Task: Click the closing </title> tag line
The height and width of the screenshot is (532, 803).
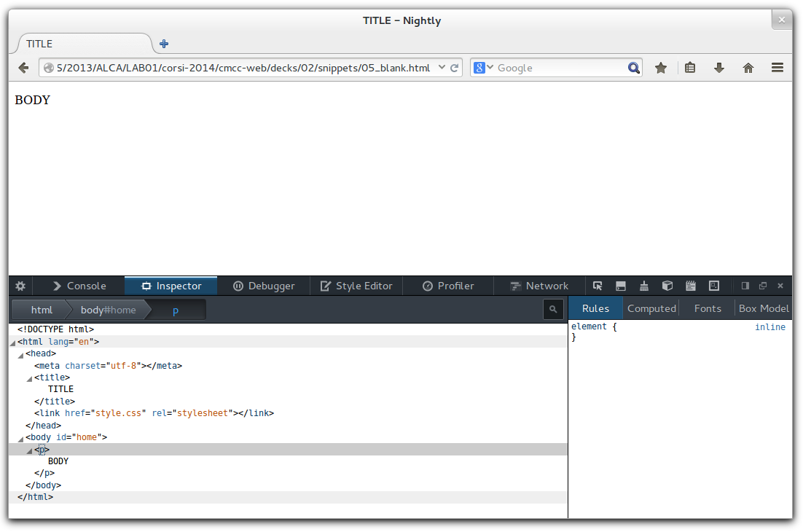Action: (x=55, y=402)
